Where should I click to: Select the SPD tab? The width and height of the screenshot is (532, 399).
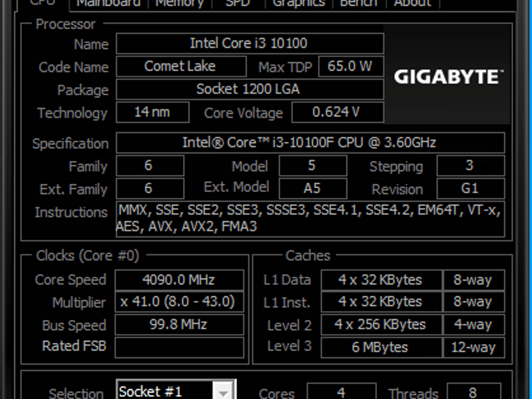tap(238, 4)
